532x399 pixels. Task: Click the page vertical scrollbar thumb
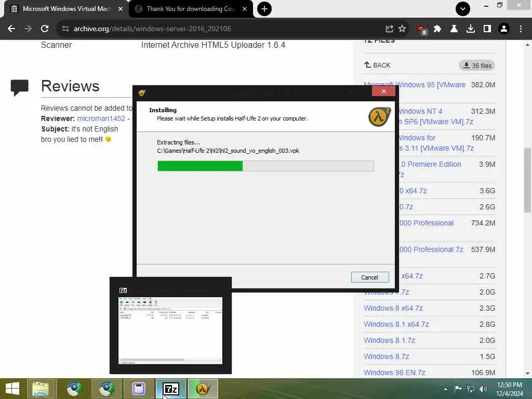527,180
